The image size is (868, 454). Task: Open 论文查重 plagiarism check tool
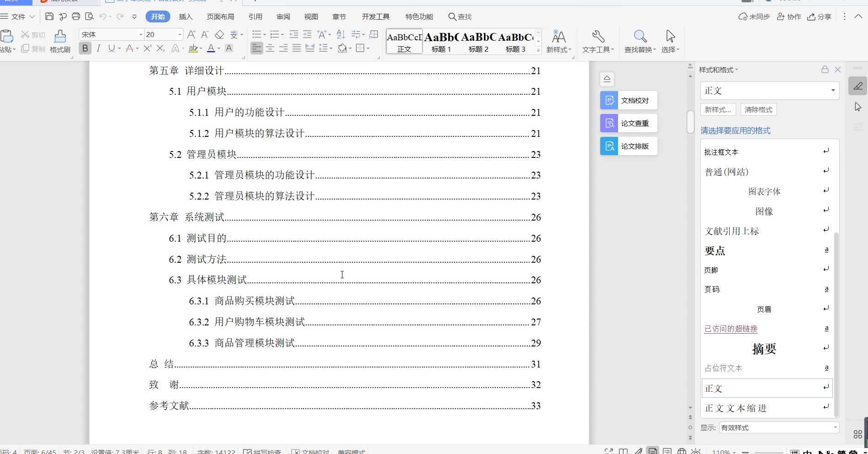point(629,123)
